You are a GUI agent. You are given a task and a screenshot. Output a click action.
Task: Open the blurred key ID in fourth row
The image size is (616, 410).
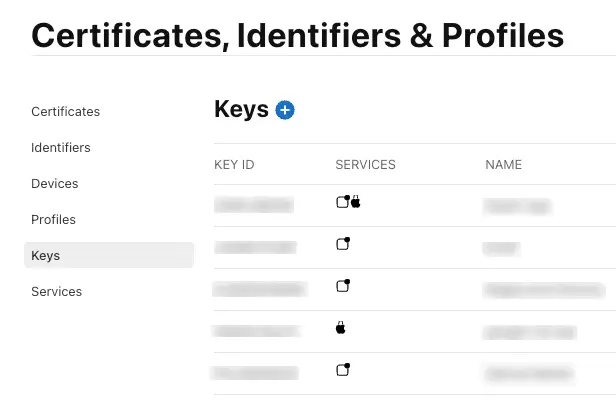point(255,330)
